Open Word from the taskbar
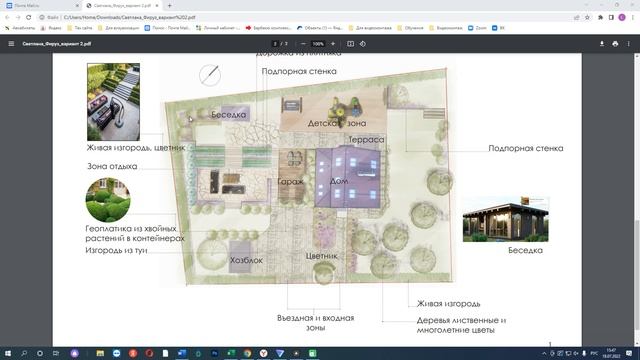The image size is (640, 360). point(182,353)
